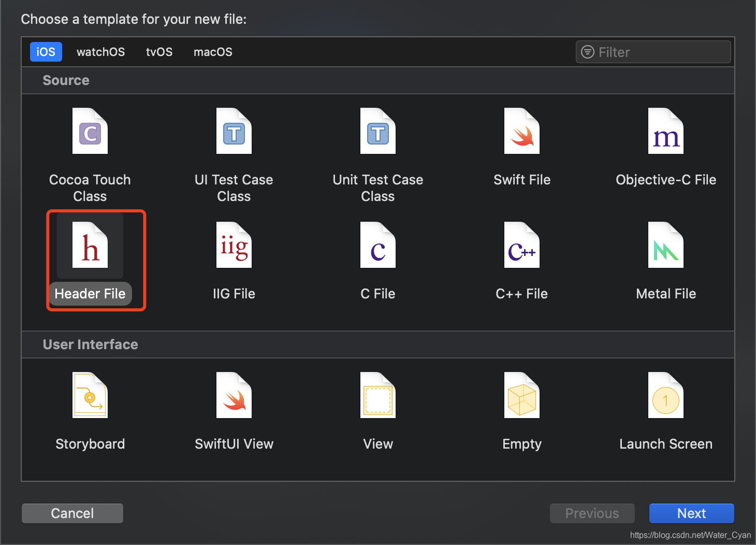This screenshot has width=756, height=545.
Task: Click the "SwiftUI View" label
Action: coord(234,444)
